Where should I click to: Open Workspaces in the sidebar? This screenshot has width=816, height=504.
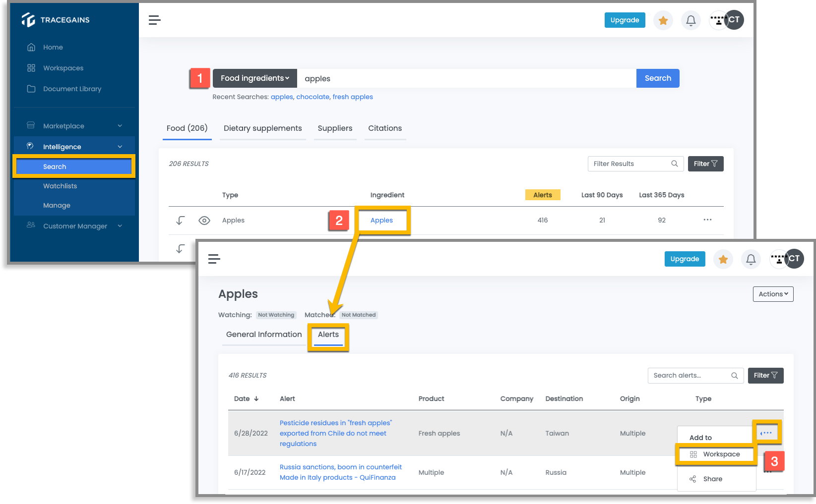pyautogui.click(x=63, y=68)
